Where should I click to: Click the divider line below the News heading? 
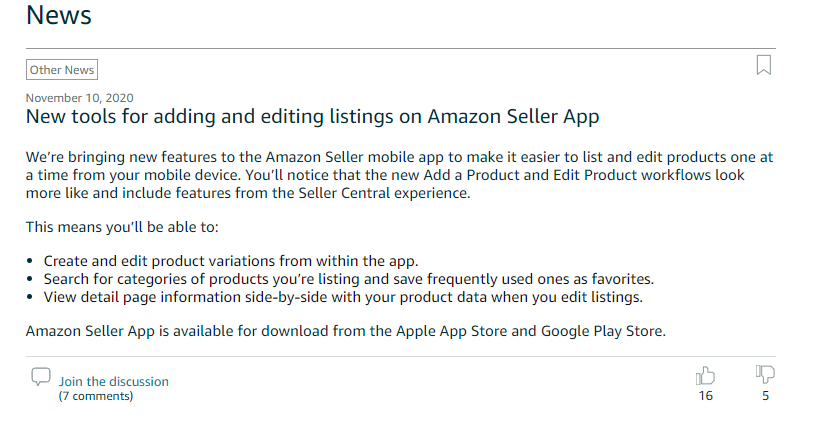pos(400,48)
